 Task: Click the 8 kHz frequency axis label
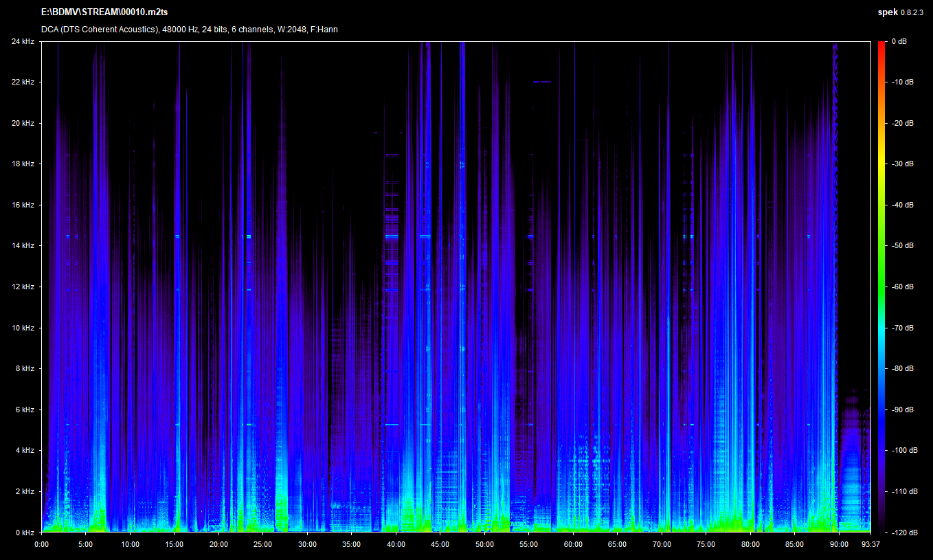coord(25,369)
